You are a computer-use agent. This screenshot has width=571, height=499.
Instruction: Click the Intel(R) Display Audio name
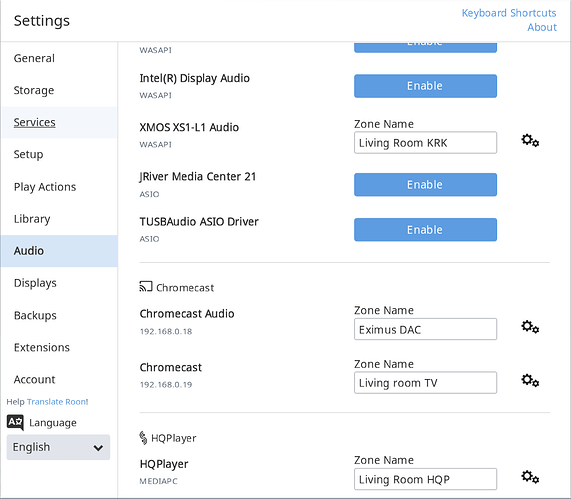coord(194,79)
